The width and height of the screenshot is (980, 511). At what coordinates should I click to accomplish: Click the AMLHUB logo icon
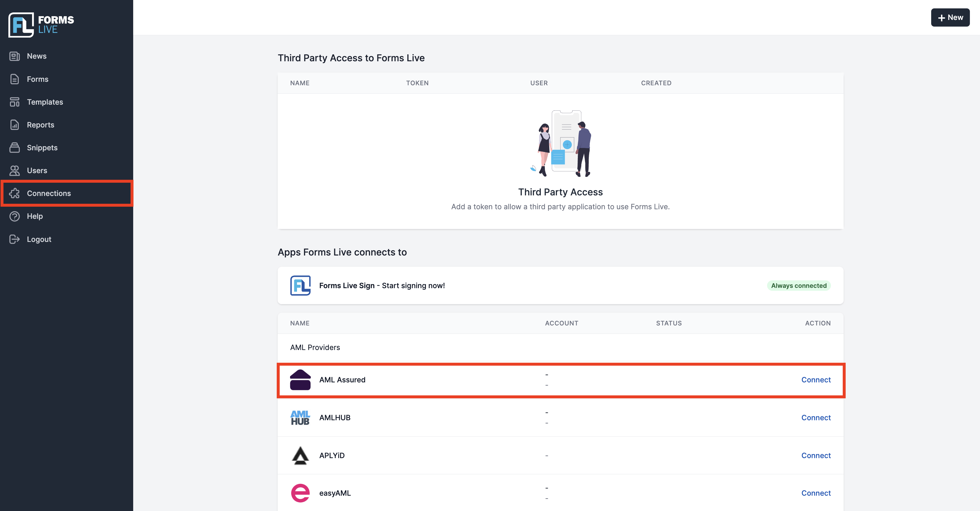300,417
